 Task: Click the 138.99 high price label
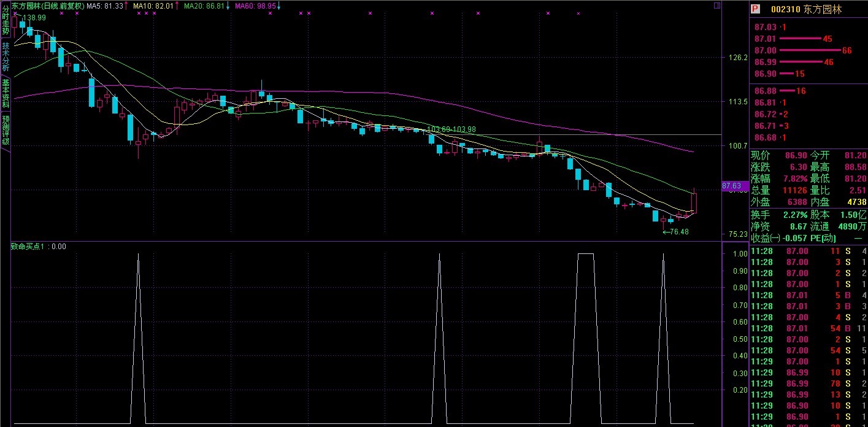tap(34, 18)
